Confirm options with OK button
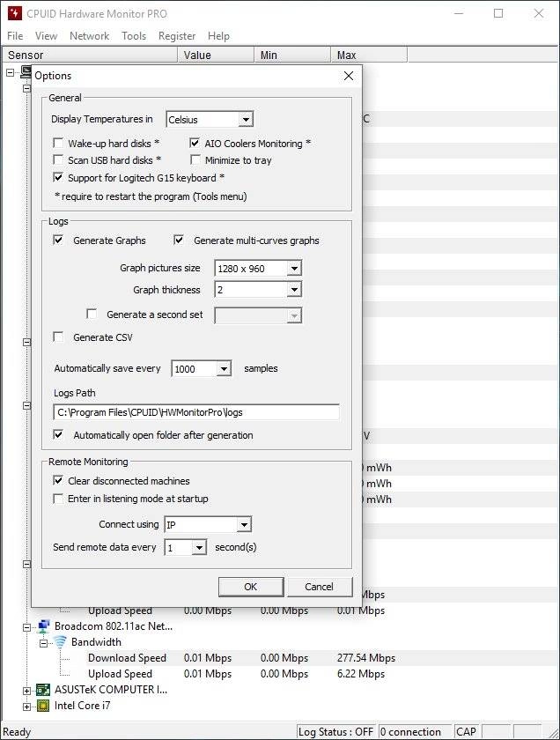Image resolution: width=560 pixels, height=740 pixels. point(251,587)
